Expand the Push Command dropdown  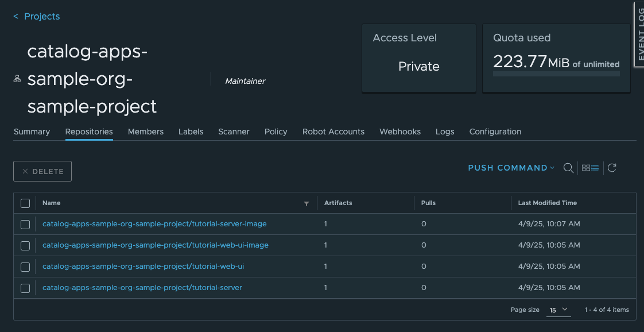(x=511, y=168)
